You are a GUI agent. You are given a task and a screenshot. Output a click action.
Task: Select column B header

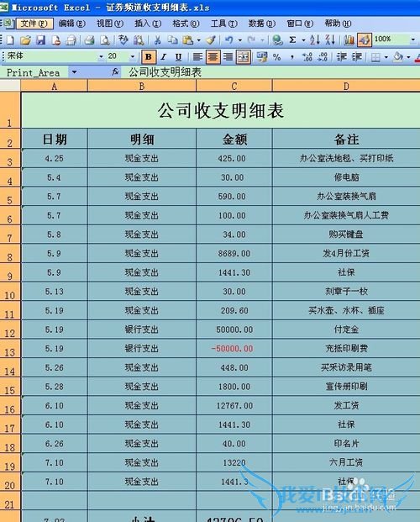(x=142, y=87)
